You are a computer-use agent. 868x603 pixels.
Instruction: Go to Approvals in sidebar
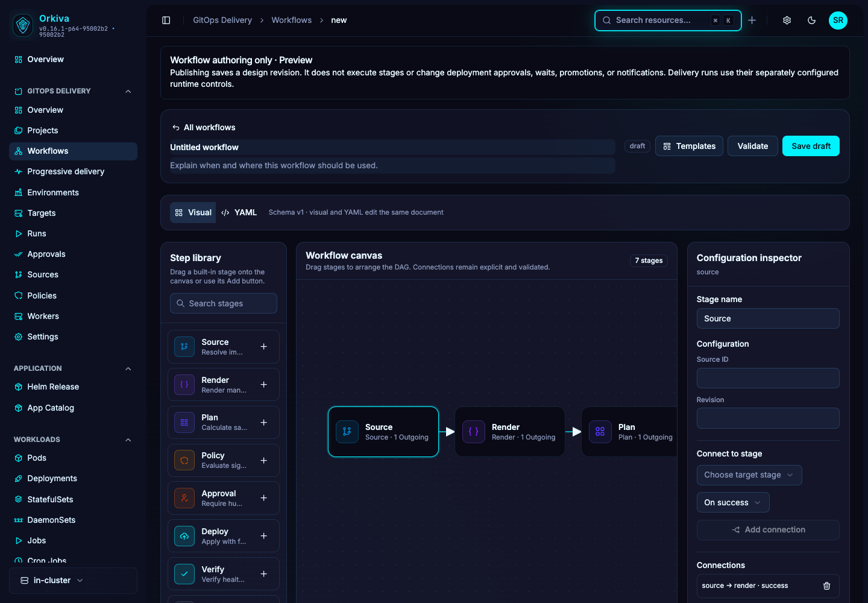(x=73, y=254)
